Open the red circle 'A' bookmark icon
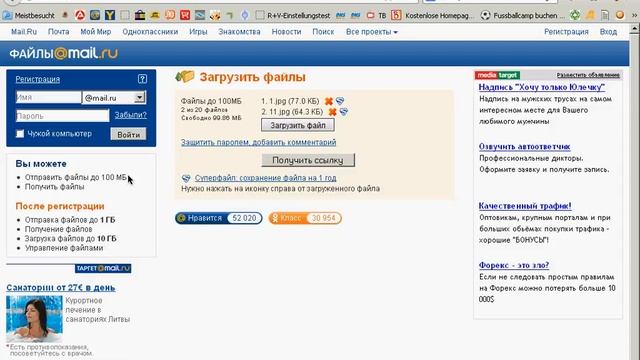 point(80,16)
